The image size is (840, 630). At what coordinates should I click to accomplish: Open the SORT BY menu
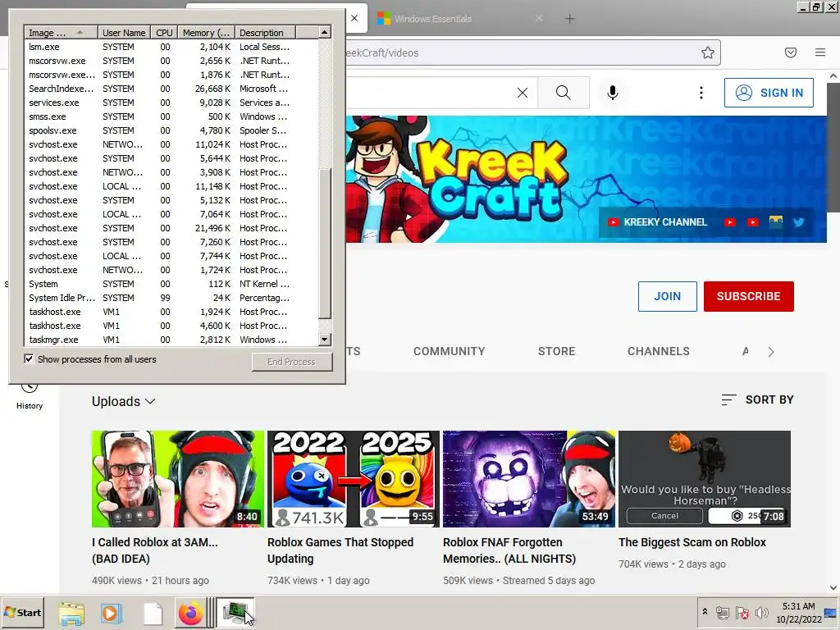757,399
